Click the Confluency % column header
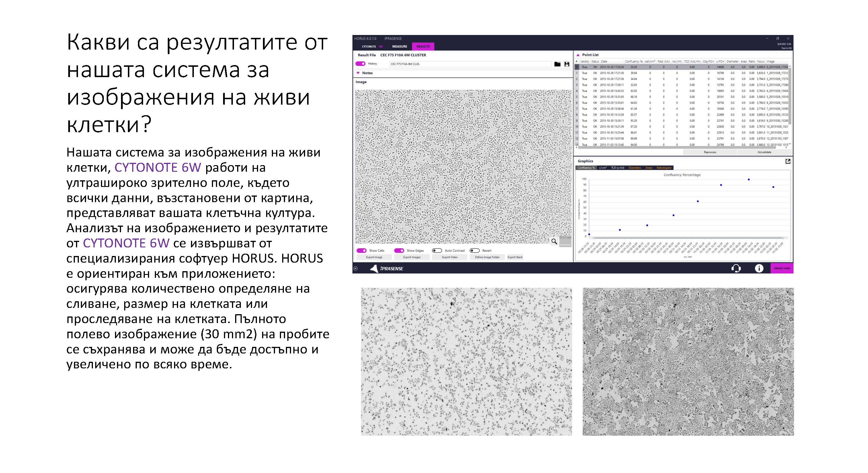 tap(633, 62)
